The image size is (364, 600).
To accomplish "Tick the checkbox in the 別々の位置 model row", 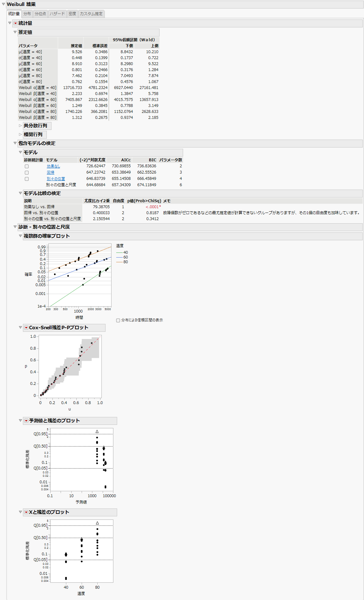I will click(x=27, y=179).
